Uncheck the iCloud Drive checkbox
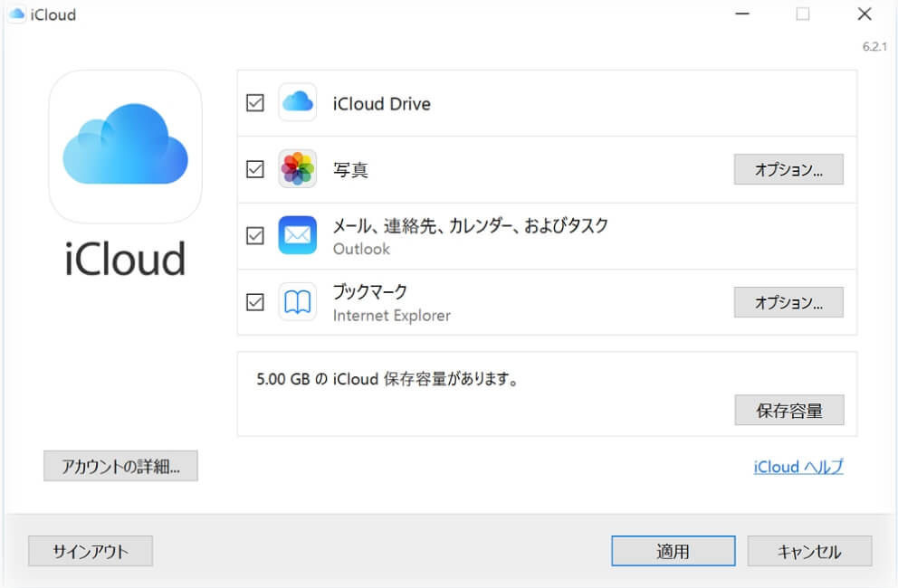 255,103
